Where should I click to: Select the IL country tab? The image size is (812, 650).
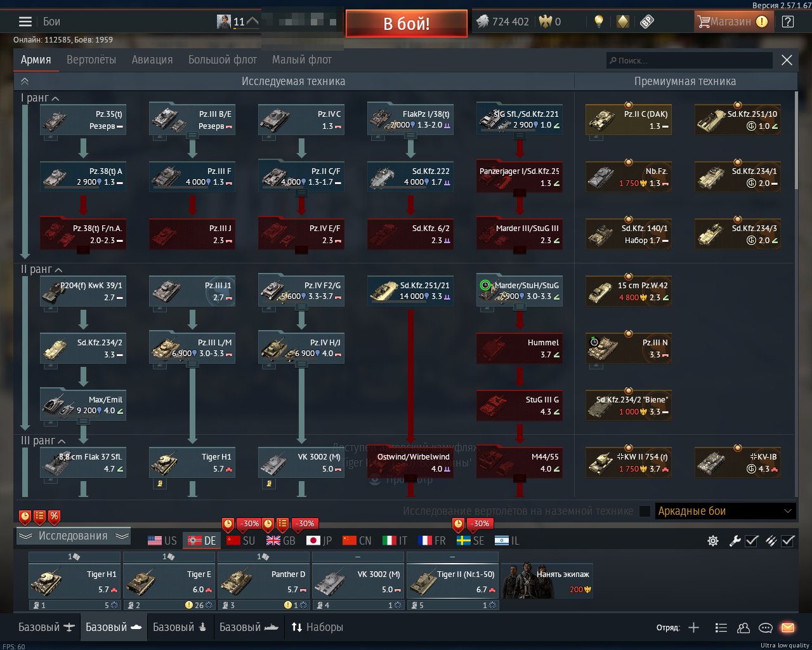pos(507,541)
